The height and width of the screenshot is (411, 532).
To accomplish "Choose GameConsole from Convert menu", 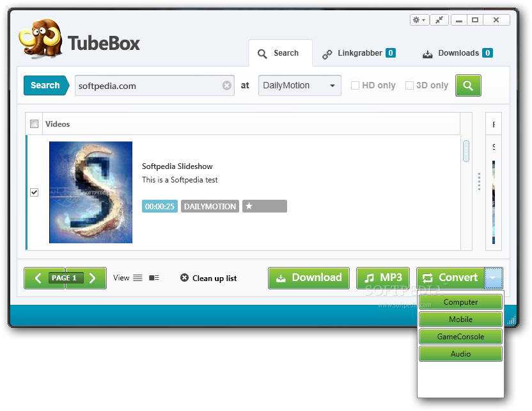I will pyautogui.click(x=460, y=337).
